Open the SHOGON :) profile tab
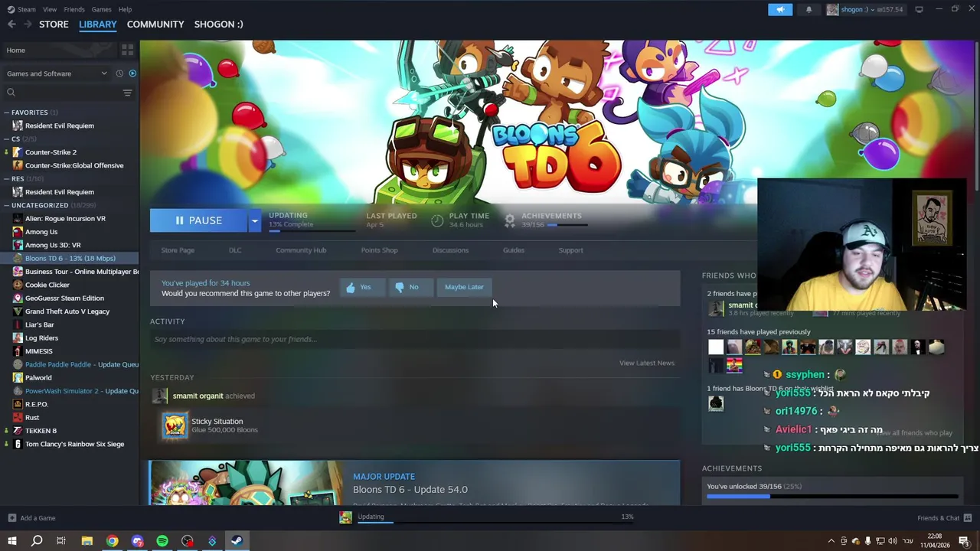Viewport: 980px width, 551px height. (x=218, y=24)
